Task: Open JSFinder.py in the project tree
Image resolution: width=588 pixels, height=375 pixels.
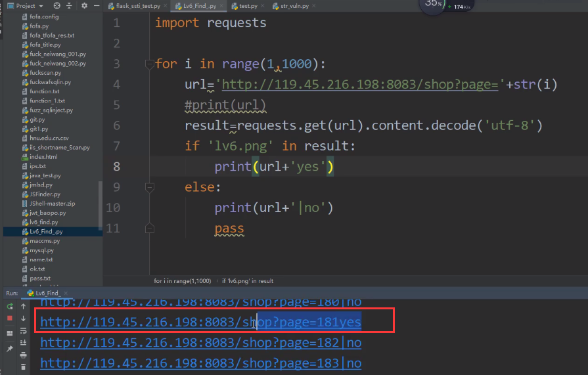Action: point(45,194)
